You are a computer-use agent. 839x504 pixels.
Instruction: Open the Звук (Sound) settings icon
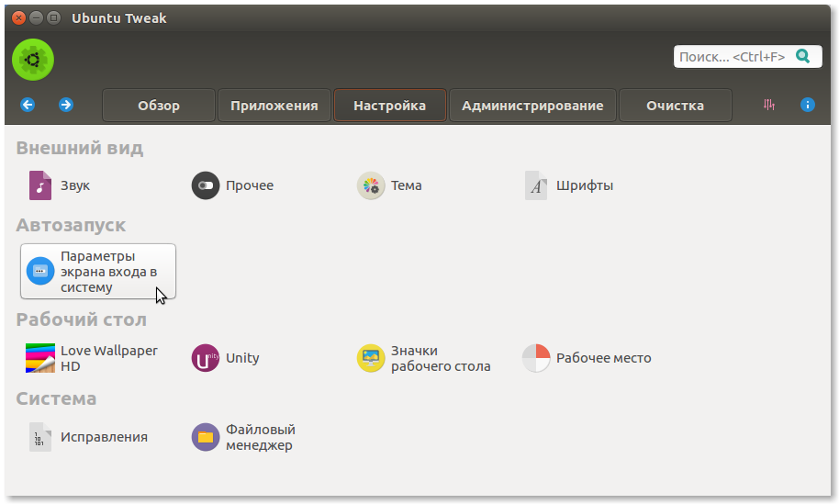[40, 185]
